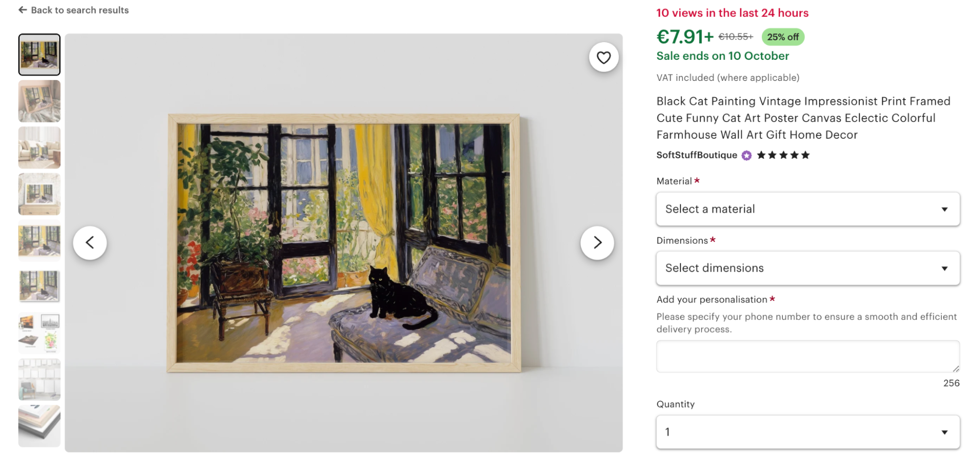Screen dimensions: 980x459
Task: Click the Sale ends on 10 October text
Action: [722, 56]
